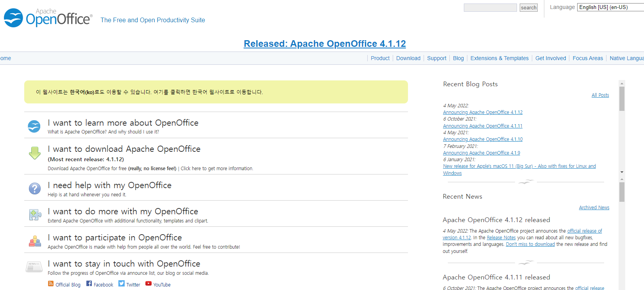Click the Official Blog text link
This screenshot has height=290, width=644.
(x=68, y=285)
